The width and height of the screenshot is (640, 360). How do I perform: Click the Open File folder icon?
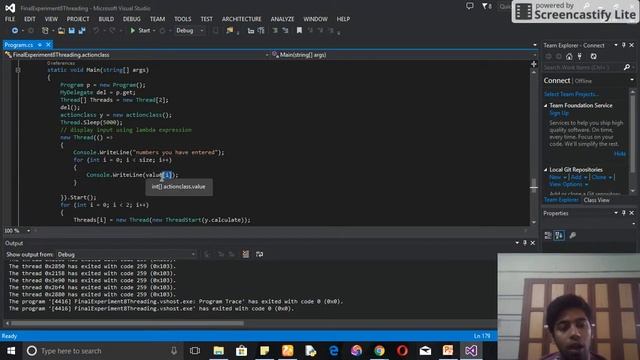point(61,31)
